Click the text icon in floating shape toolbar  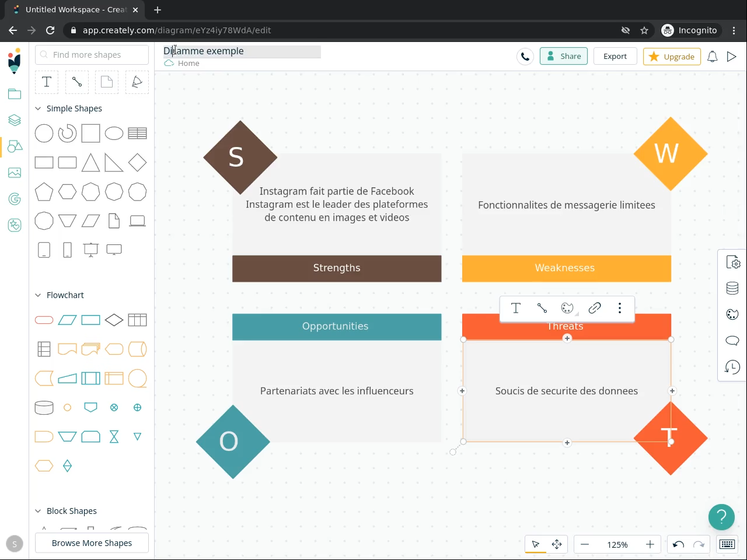tap(516, 308)
